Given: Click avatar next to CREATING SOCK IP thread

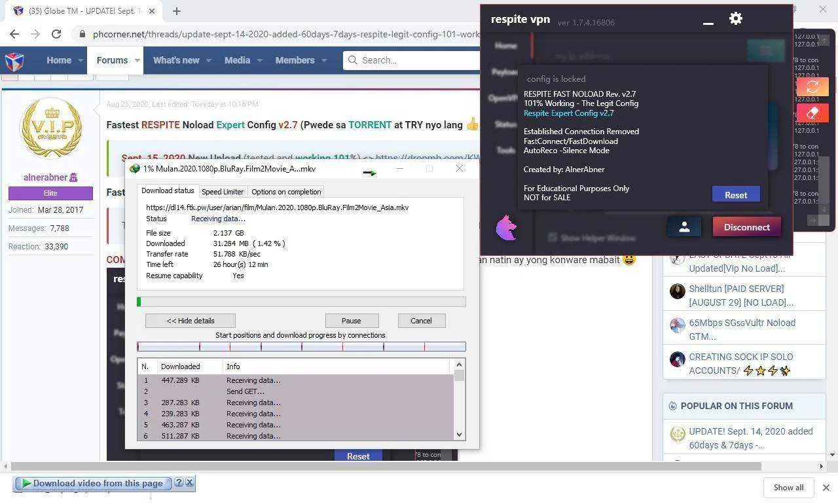Looking at the screenshot, I should (x=677, y=359).
